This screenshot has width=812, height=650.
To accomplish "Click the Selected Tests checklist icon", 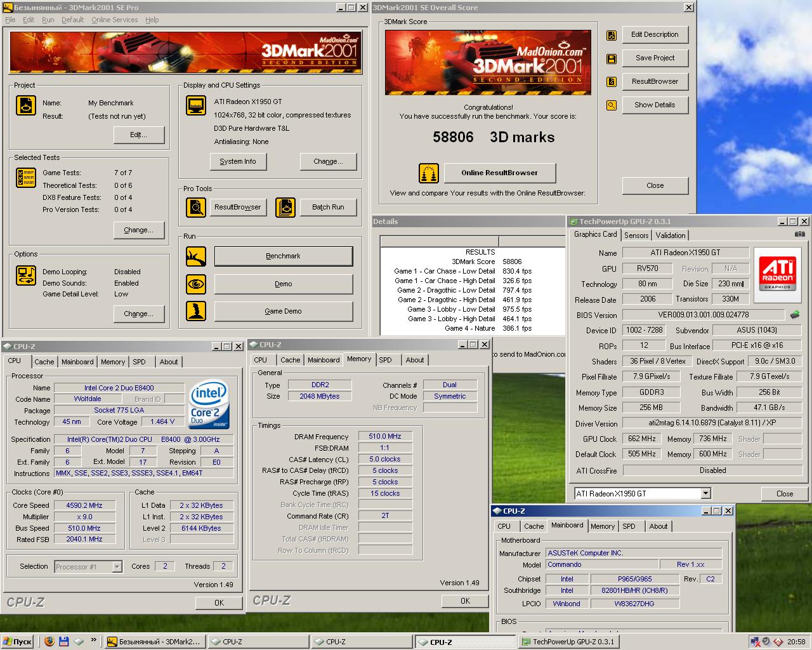I will click(25, 178).
